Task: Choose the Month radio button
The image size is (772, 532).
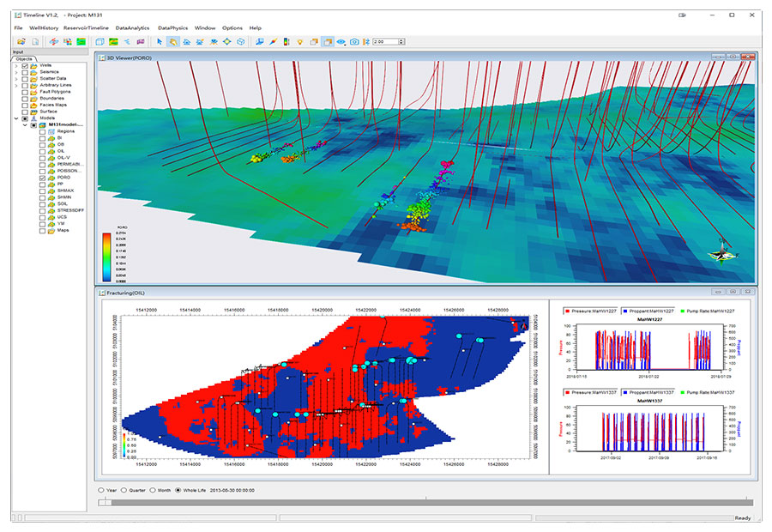Action: (153, 490)
